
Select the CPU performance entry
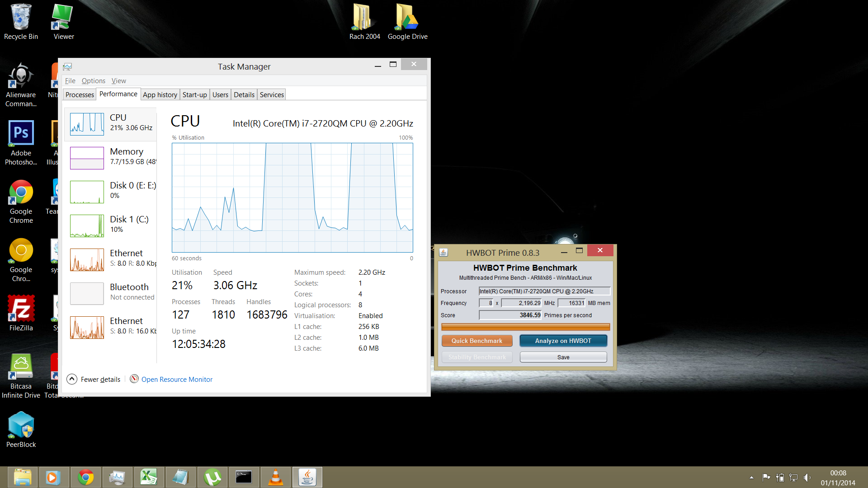111,124
